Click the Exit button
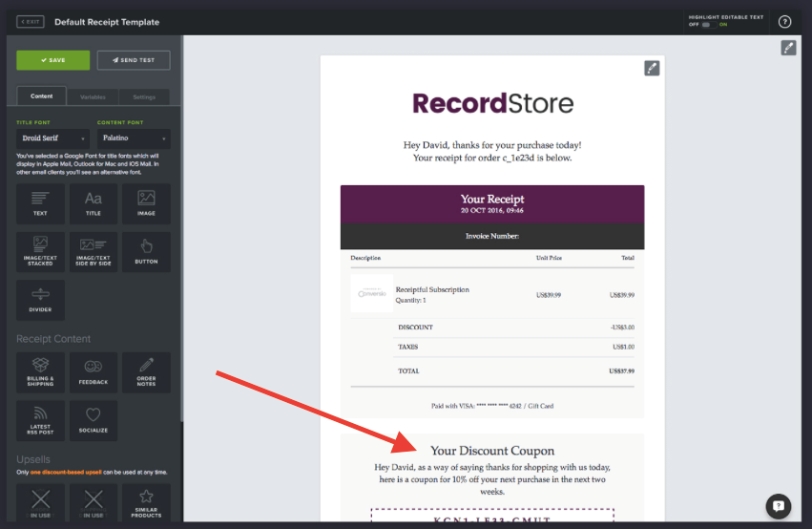Viewport: 812px width, 529px height. tap(30, 22)
